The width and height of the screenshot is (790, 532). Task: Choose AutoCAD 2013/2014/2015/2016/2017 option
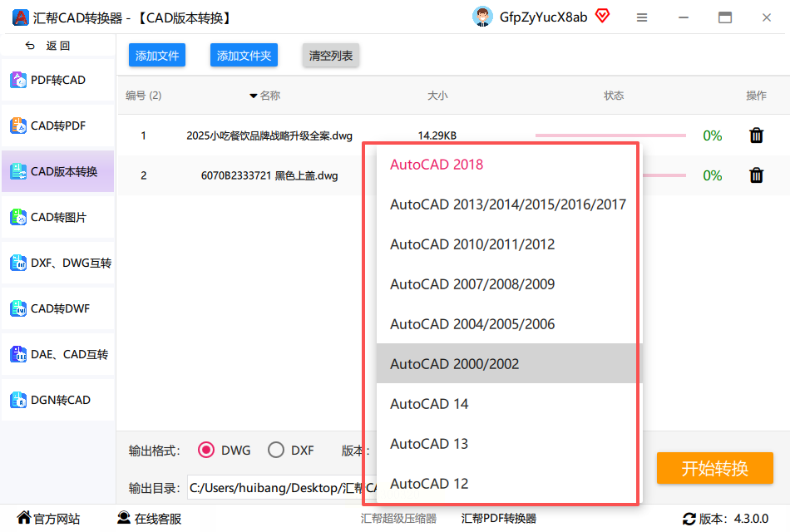[510, 204]
